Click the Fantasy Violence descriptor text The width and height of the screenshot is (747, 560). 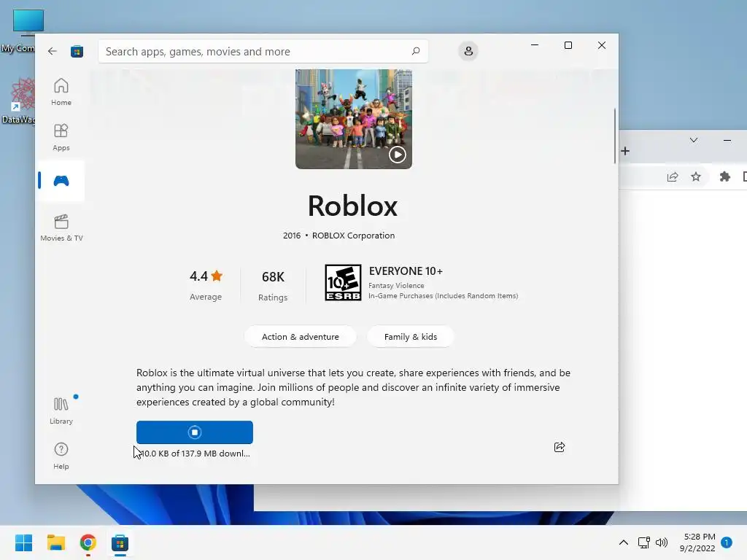(x=396, y=285)
